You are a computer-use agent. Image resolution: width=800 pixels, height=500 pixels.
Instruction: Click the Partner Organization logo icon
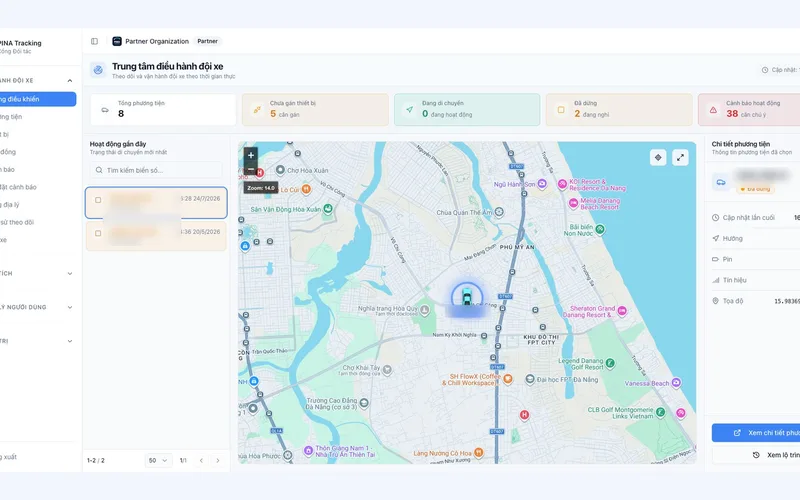[x=117, y=41]
